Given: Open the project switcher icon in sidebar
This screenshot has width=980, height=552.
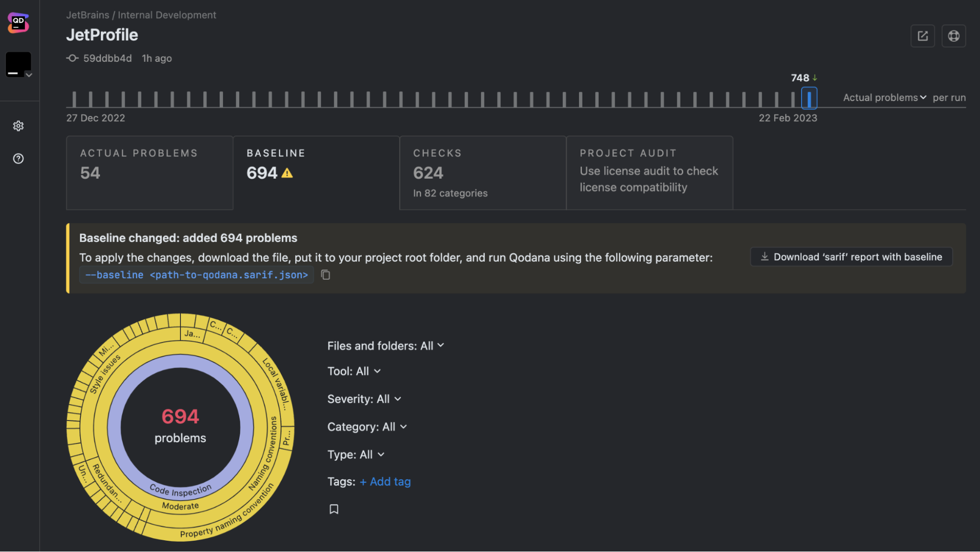Looking at the screenshot, I should [x=19, y=65].
